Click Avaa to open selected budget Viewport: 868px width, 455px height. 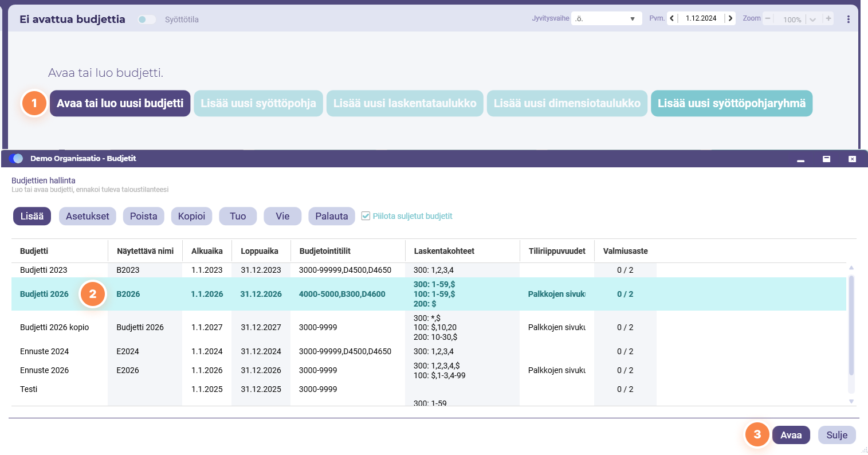pos(791,435)
